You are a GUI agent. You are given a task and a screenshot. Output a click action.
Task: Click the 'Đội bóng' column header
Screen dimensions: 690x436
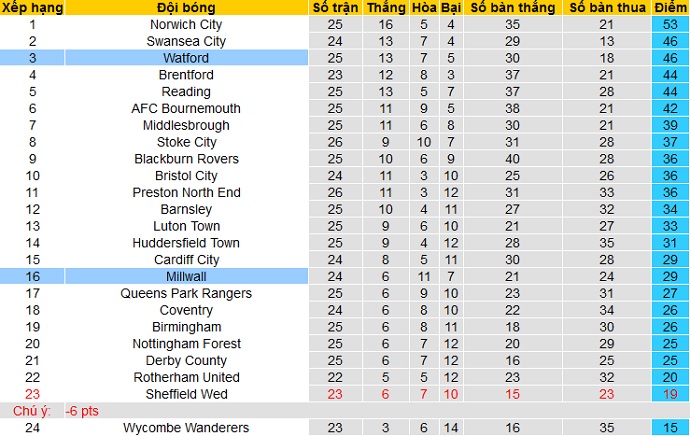click(x=186, y=8)
